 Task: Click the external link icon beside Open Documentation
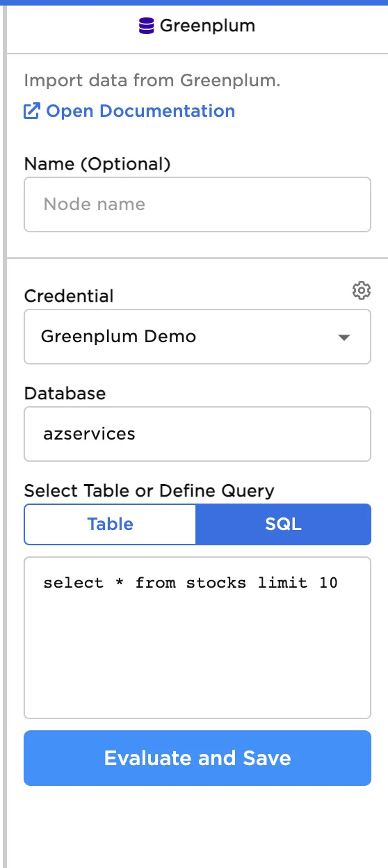[32, 111]
